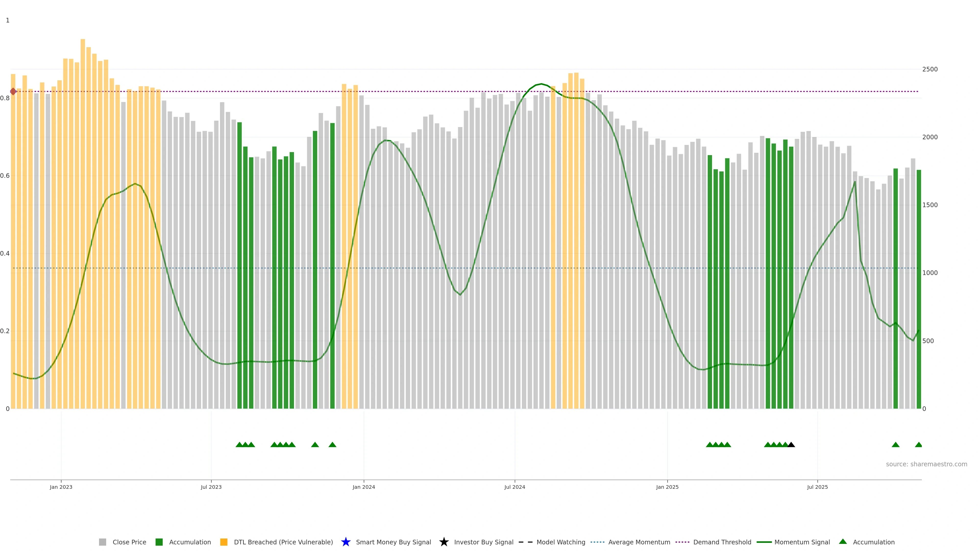Click the green Accumulation square swatch in the legend

[159, 542]
